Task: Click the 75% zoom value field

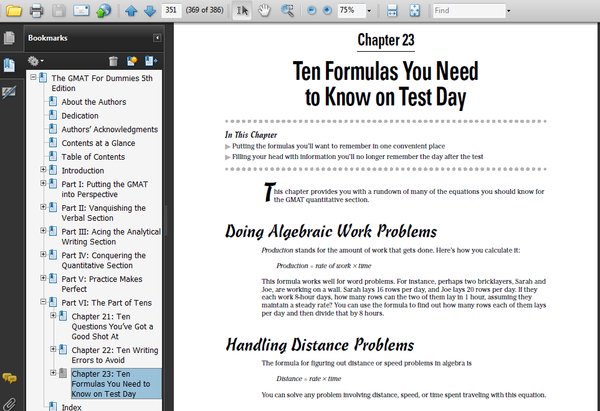Action: tap(351, 10)
